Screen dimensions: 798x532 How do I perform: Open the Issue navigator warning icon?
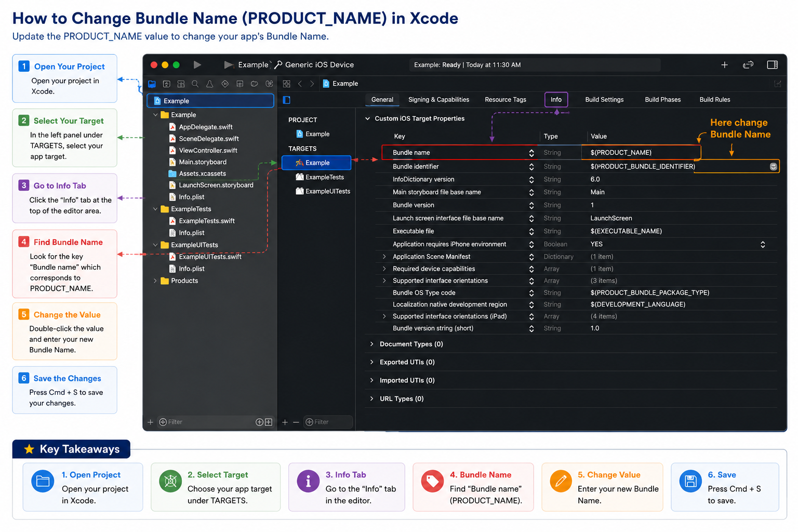click(209, 84)
